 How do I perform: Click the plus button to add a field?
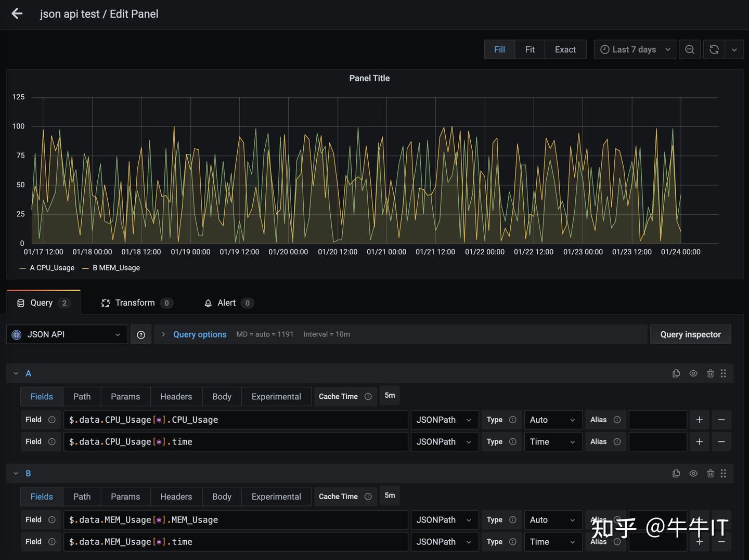699,420
